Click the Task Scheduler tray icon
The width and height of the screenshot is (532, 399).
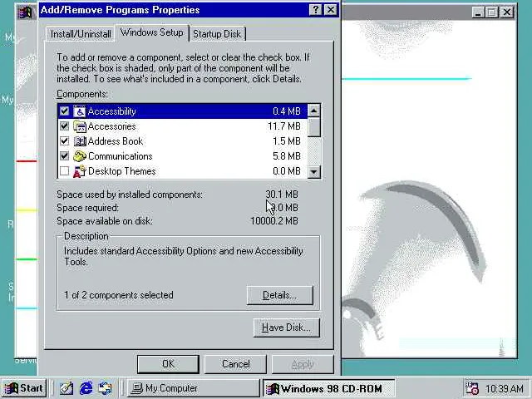[471, 388]
